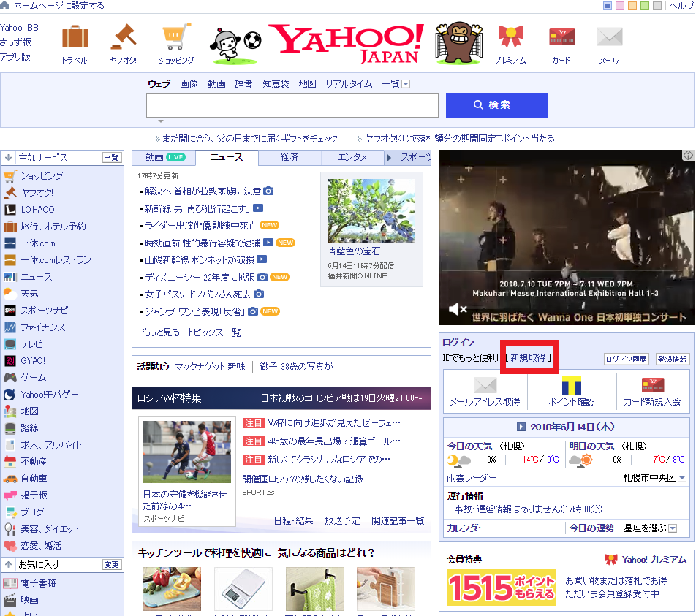Viewport: 696px width, 616px height.
Task: Click カード新規入会 card icon
Action: (x=652, y=385)
